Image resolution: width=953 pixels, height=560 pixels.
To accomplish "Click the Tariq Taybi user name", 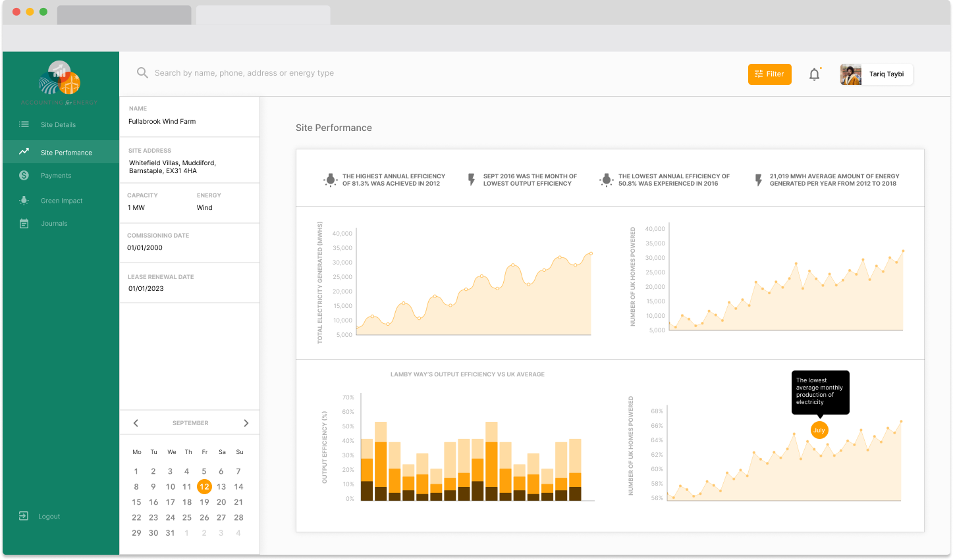I will click(886, 74).
